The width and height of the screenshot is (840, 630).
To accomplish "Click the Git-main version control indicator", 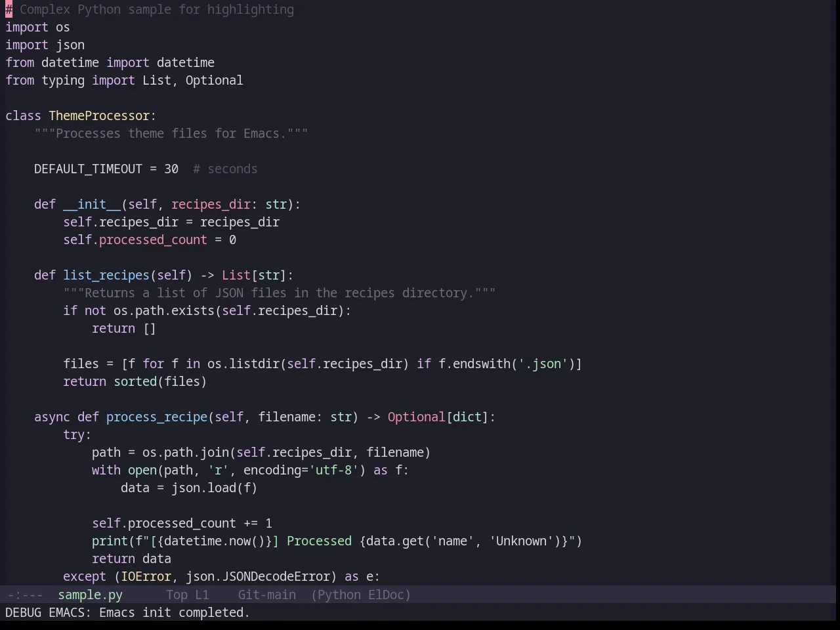I will [266, 595].
